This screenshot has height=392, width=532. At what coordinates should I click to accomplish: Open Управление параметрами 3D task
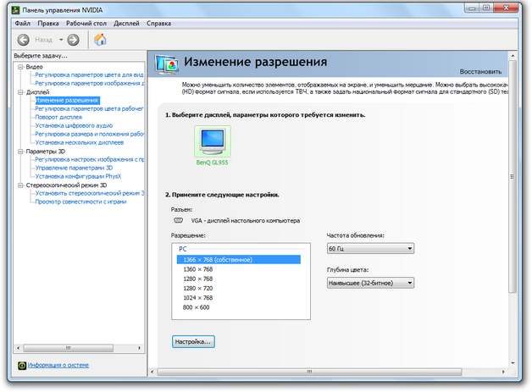(x=74, y=168)
